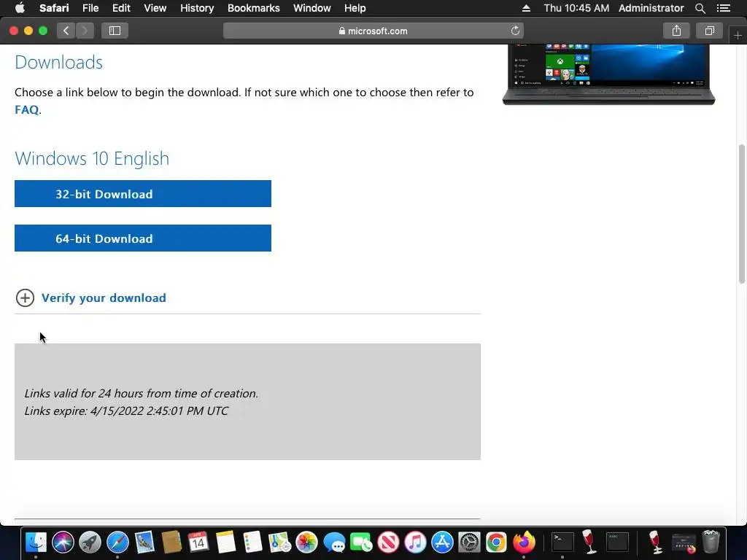Open Terminal from the Dock

coord(562,542)
